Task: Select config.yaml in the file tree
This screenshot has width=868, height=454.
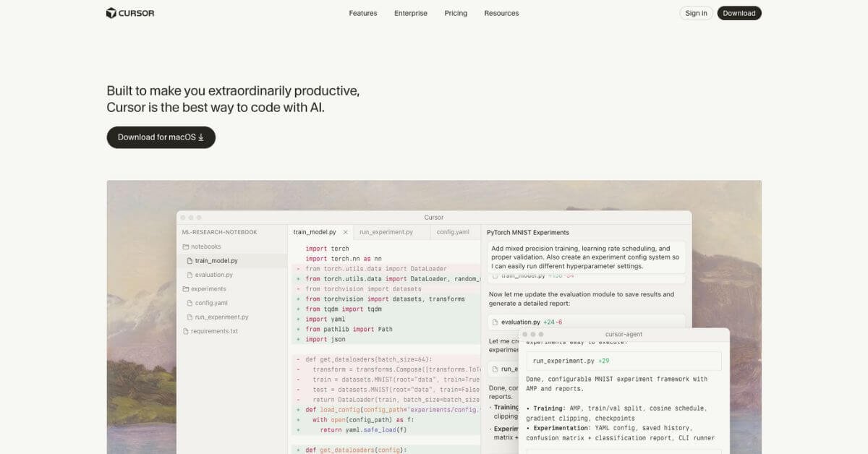Action: point(211,303)
